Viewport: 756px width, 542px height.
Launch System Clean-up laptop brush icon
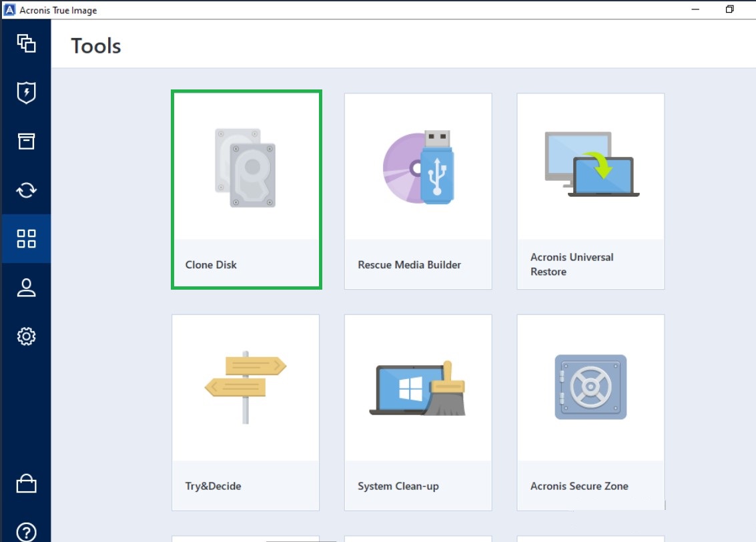click(x=418, y=390)
